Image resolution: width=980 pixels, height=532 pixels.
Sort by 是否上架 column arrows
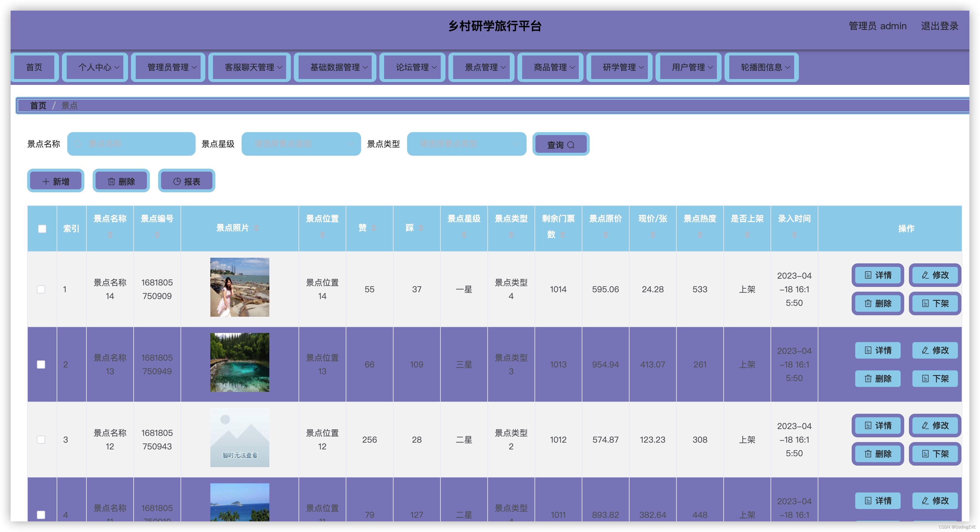[x=747, y=235]
